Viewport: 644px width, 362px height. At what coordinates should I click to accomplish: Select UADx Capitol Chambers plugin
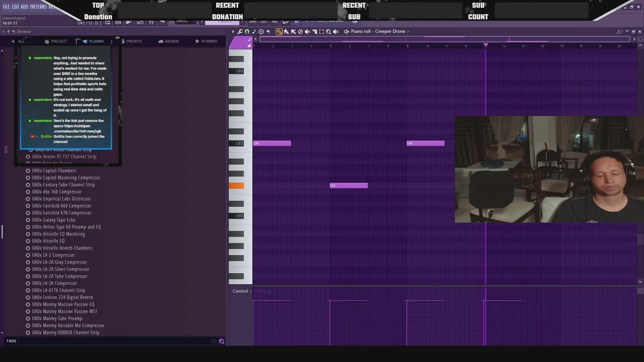tap(54, 170)
